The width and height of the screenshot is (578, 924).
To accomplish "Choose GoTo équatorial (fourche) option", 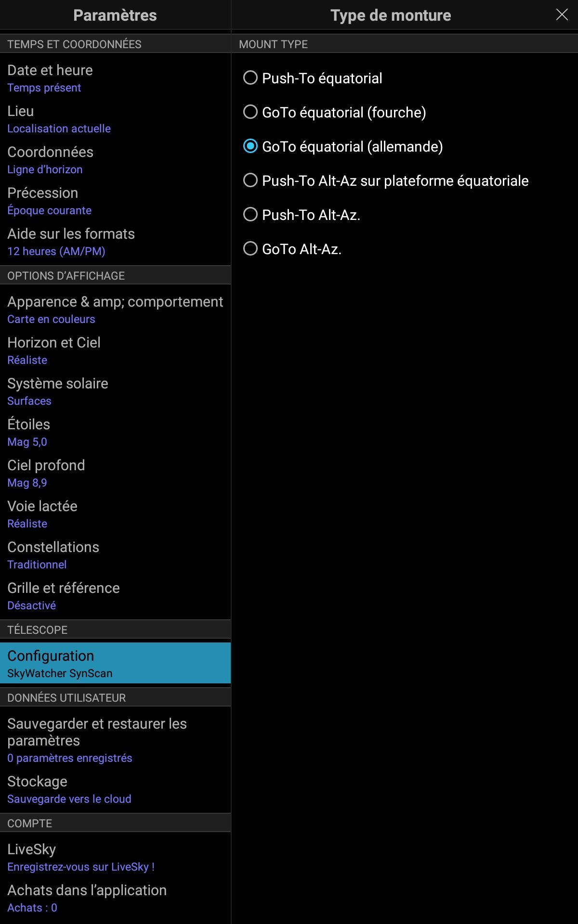I will tap(250, 112).
